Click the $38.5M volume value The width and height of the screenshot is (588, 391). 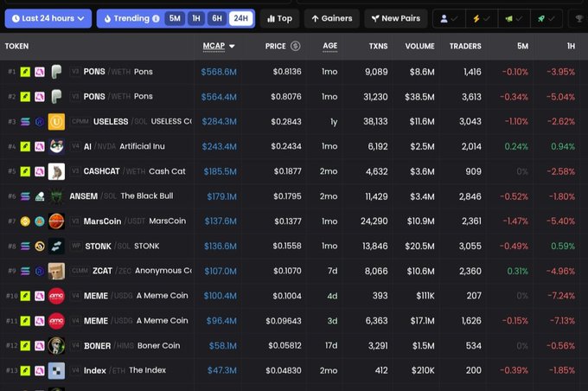click(x=419, y=97)
